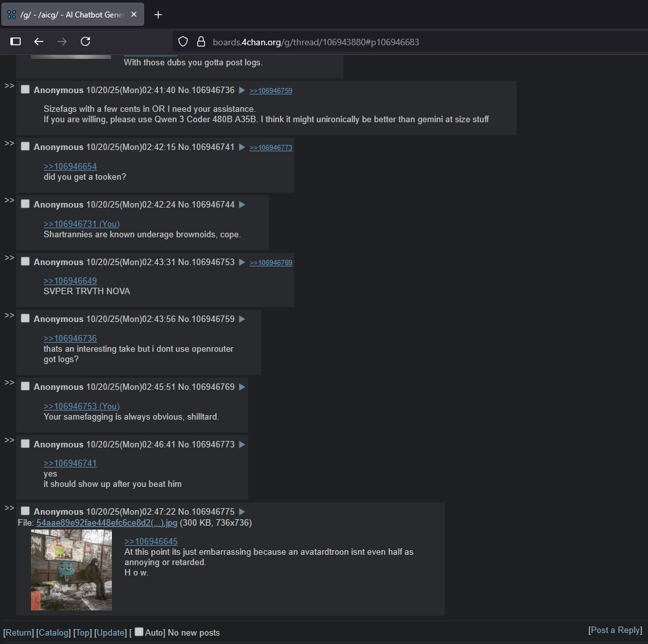Open quoted post link >>106946654
The image size is (648, 644).
pyautogui.click(x=70, y=166)
